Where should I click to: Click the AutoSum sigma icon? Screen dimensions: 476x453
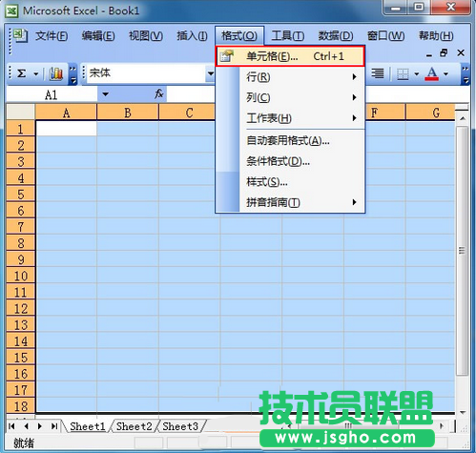[21, 73]
